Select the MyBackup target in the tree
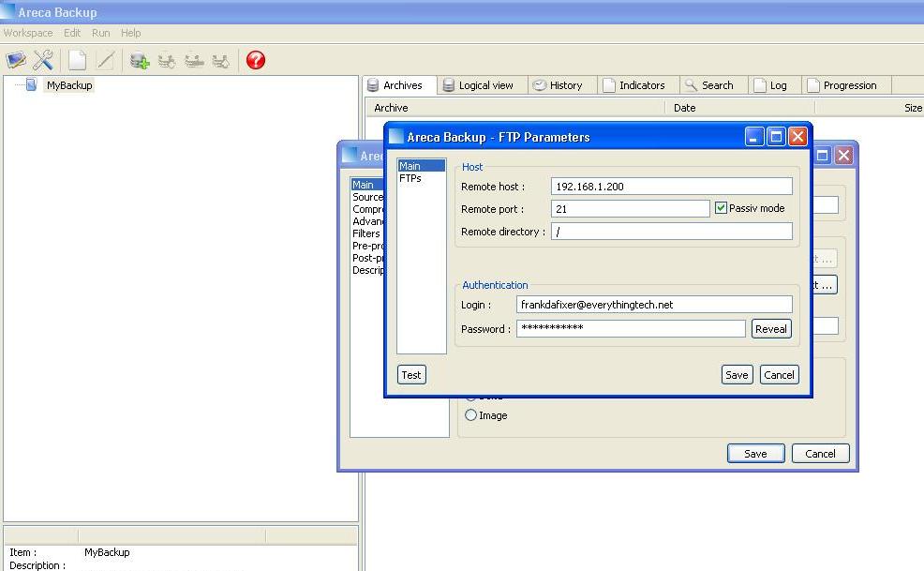This screenshot has height=571, width=924. [x=69, y=85]
